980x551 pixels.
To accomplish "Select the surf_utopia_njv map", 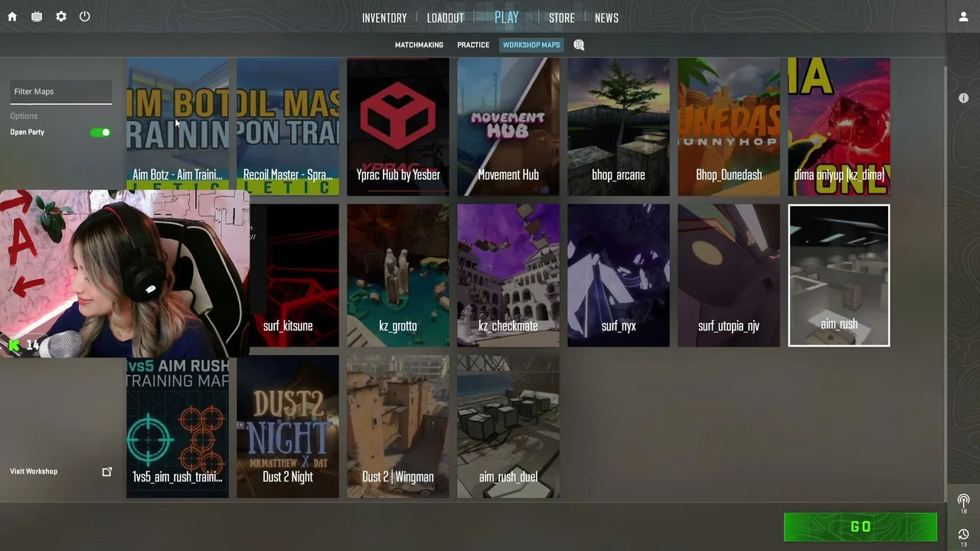I will click(729, 275).
